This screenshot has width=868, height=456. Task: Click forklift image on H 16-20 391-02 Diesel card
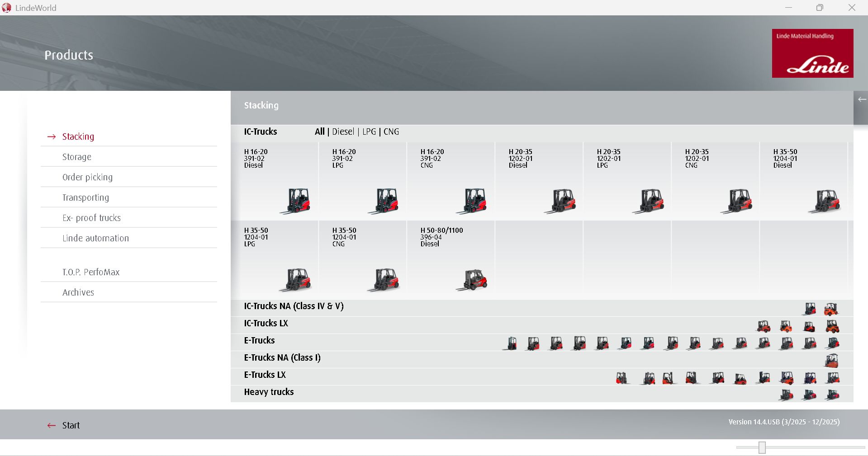point(296,201)
